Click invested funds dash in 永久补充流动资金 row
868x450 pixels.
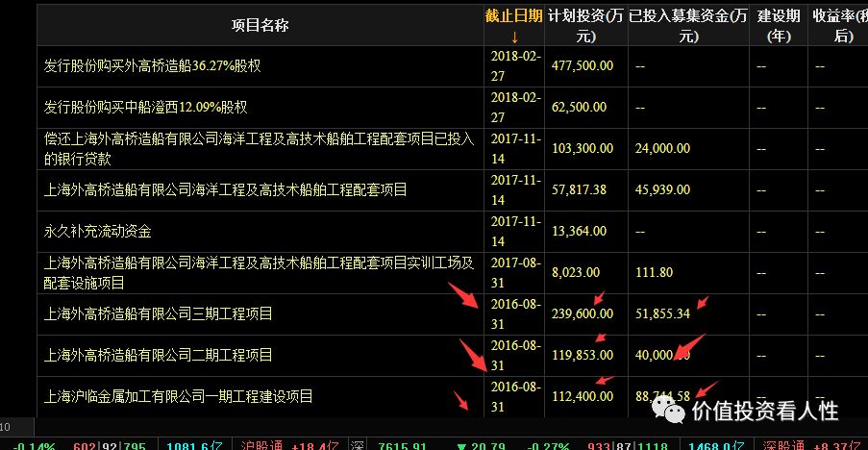point(640,232)
